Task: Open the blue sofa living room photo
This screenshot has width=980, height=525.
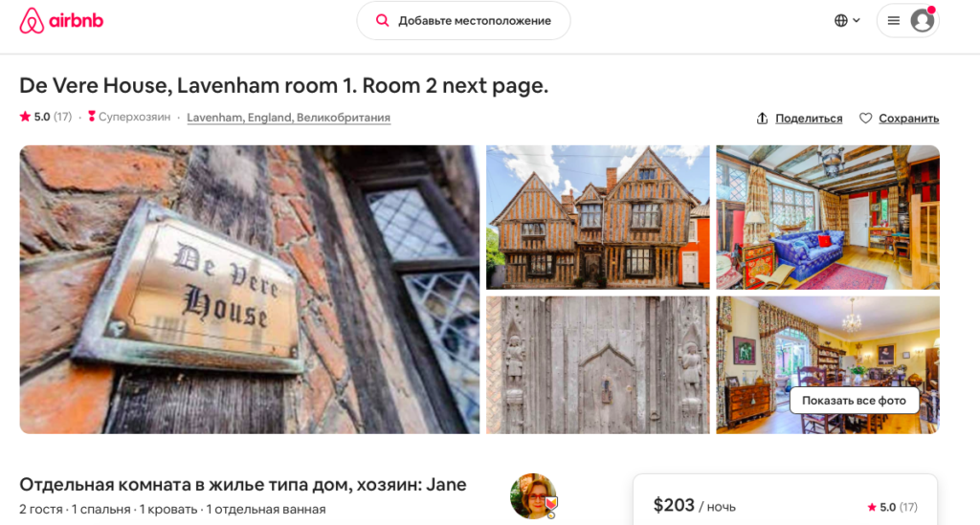Action: tap(828, 217)
